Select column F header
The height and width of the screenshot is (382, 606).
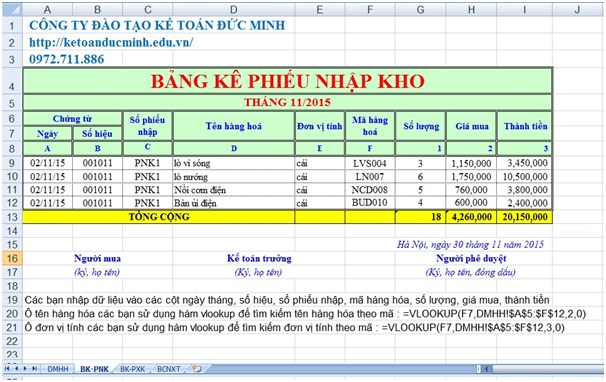[370, 9]
